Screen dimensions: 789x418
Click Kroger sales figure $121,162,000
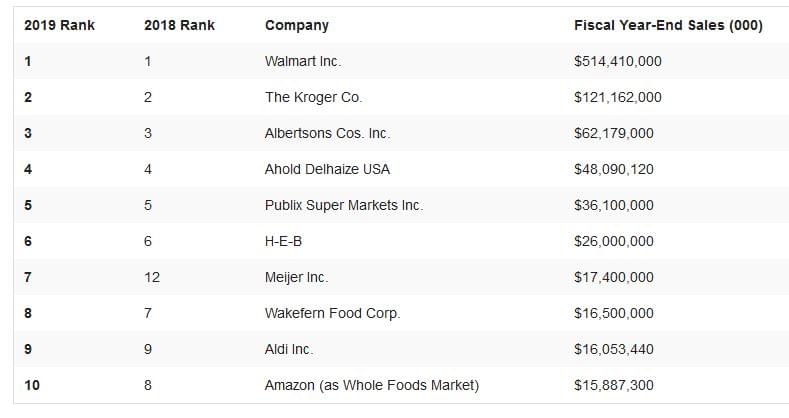(x=618, y=97)
